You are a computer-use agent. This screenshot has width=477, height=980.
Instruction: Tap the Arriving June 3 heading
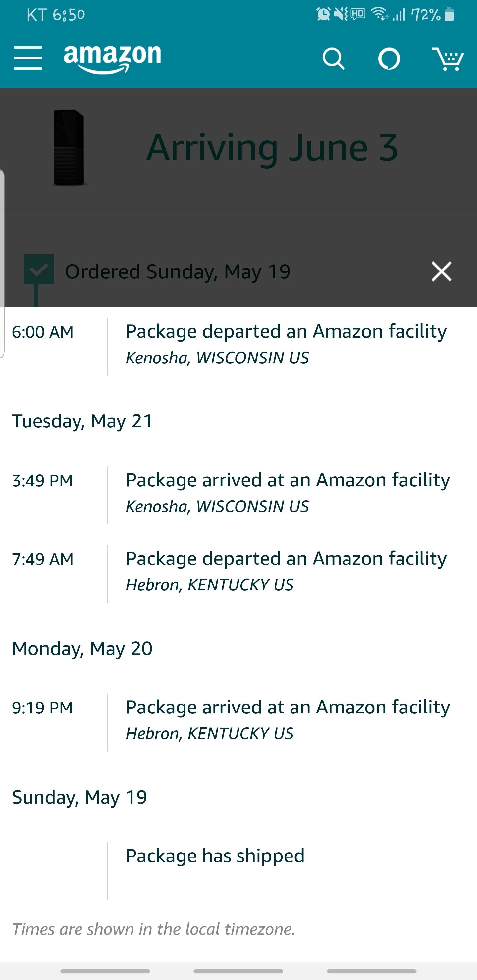pyautogui.click(x=272, y=148)
